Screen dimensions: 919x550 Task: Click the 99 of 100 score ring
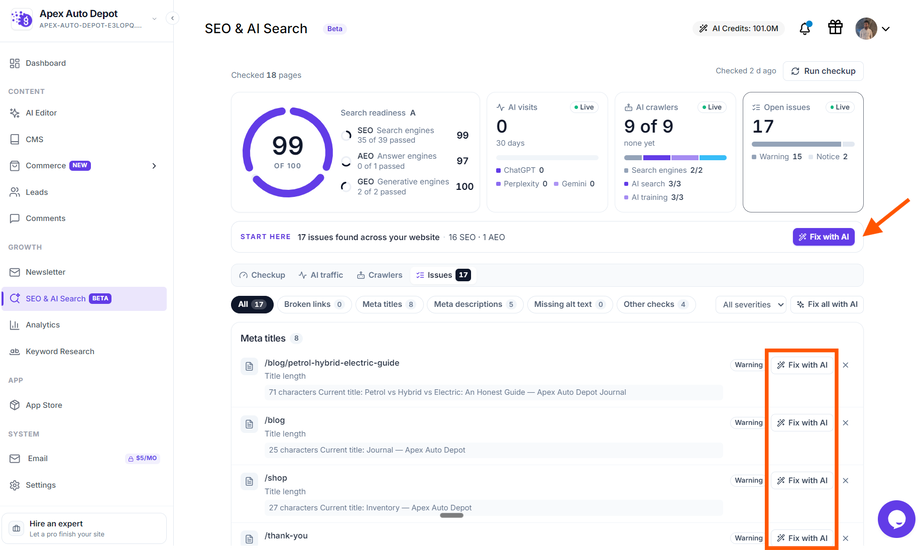pyautogui.click(x=287, y=152)
